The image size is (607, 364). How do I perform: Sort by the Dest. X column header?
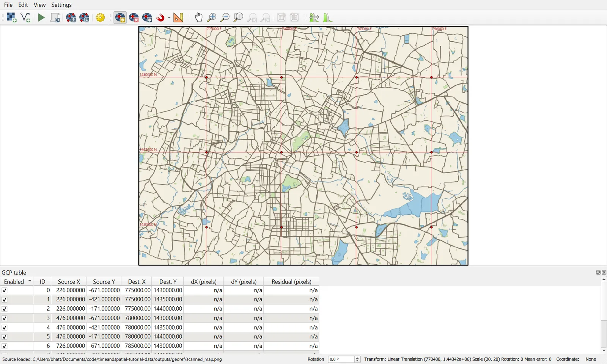(137, 281)
